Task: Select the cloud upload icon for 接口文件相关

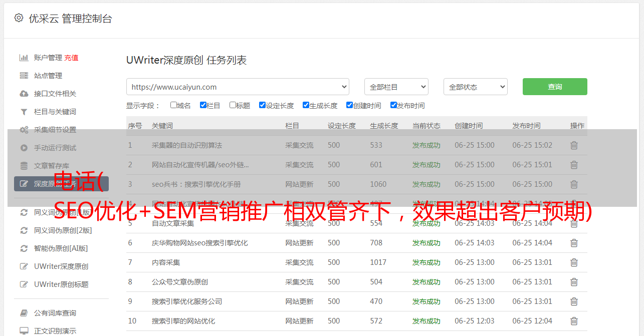Action: (x=24, y=94)
